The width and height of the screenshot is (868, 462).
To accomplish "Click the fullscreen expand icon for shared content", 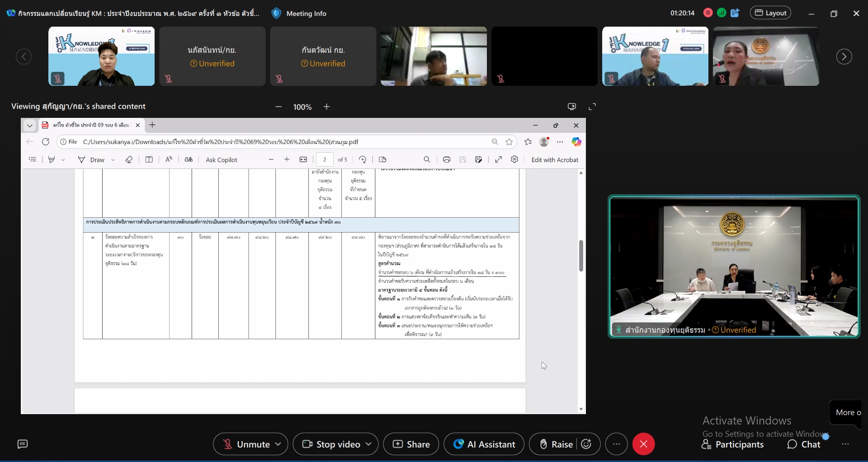I will [592, 107].
